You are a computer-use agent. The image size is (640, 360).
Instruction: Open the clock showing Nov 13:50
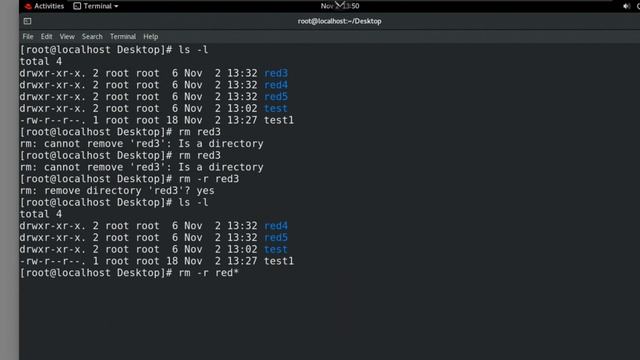tap(340, 6)
